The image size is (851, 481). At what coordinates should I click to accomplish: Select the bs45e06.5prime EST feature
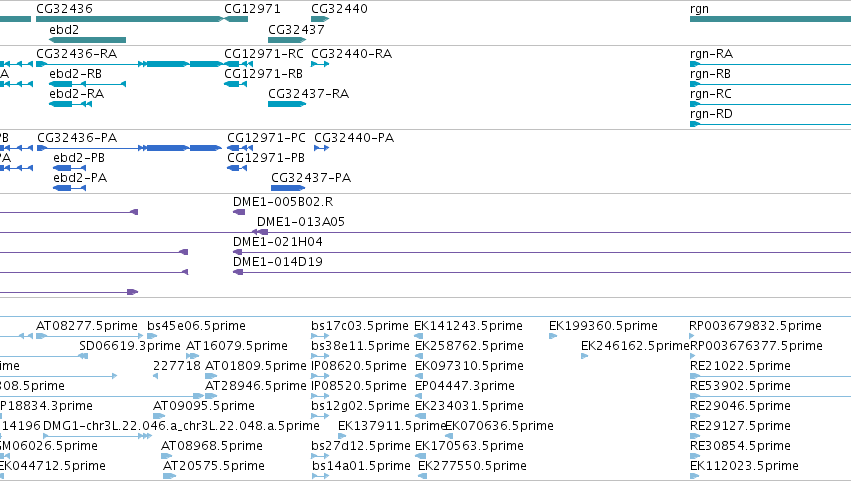pyautogui.click(x=152, y=336)
